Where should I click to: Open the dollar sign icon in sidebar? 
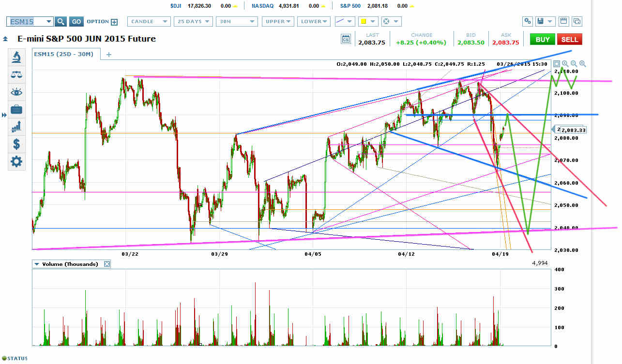pyautogui.click(x=16, y=144)
